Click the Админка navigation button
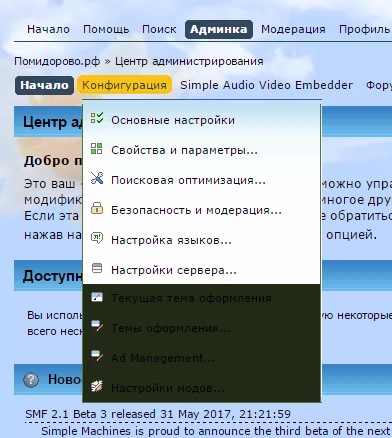 coord(219,29)
